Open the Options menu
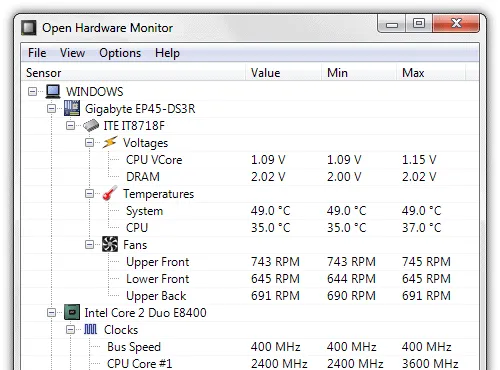The image size is (500, 370). (120, 53)
